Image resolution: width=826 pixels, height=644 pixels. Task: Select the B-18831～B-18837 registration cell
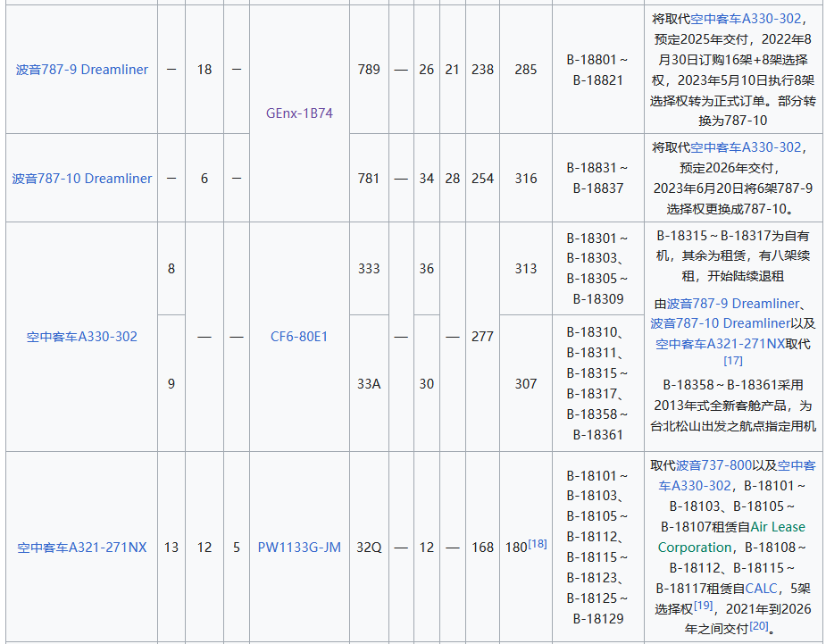(598, 179)
